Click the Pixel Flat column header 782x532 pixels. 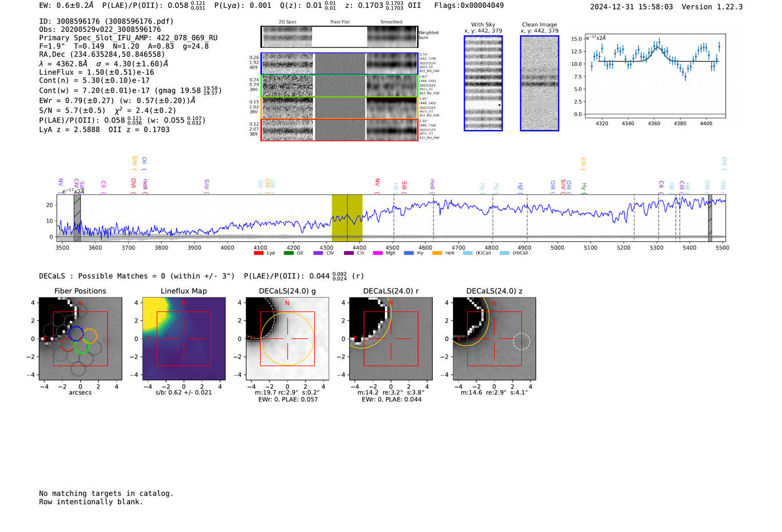(340, 22)
